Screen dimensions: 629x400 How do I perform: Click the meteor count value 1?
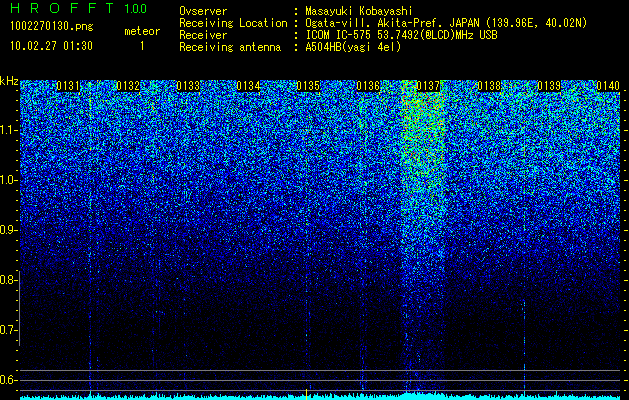[142, 46]
